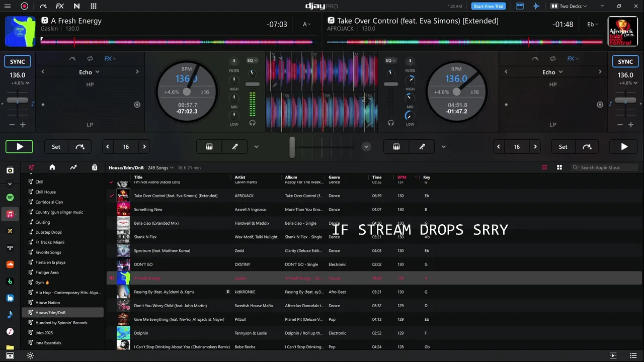Toggle left deck loop icon
Viewport: 644px width, 362px height.
coord(90,59)
